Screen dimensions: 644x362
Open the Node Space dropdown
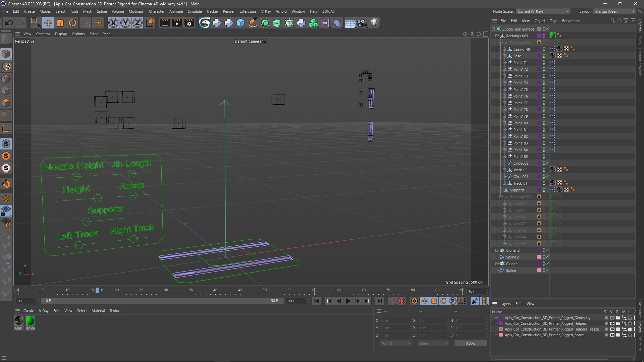[x=543, y=11]
